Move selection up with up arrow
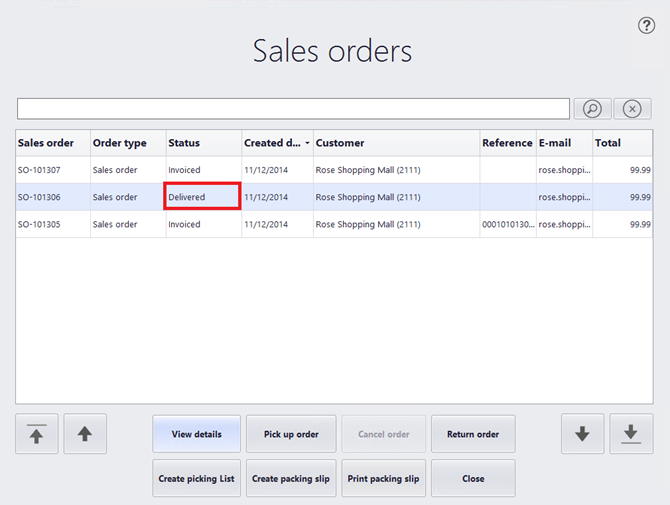 [85, 434]
